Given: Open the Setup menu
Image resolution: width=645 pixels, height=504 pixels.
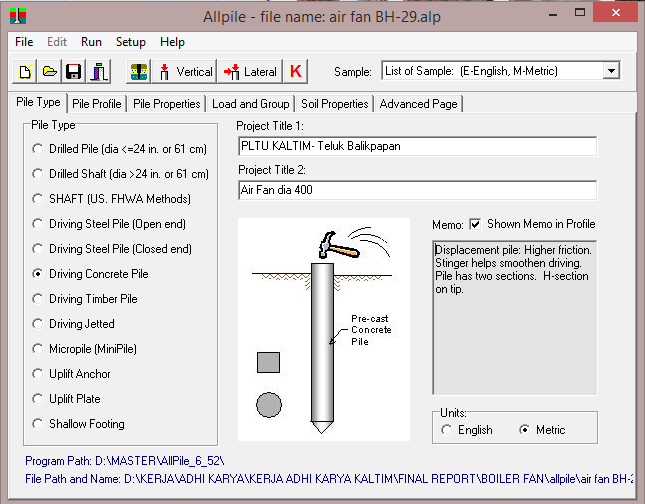Looking at the screenshot, I should pyautogui.click(x=130, y=42).
